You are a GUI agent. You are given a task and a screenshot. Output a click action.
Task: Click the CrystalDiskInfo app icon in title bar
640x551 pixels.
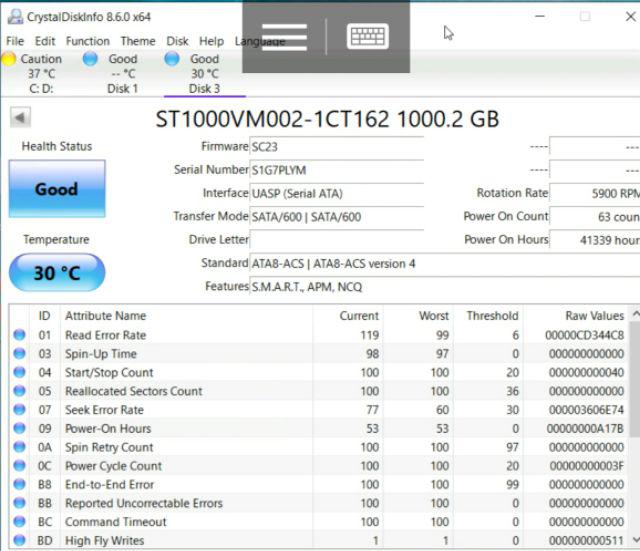click(10, 16)
